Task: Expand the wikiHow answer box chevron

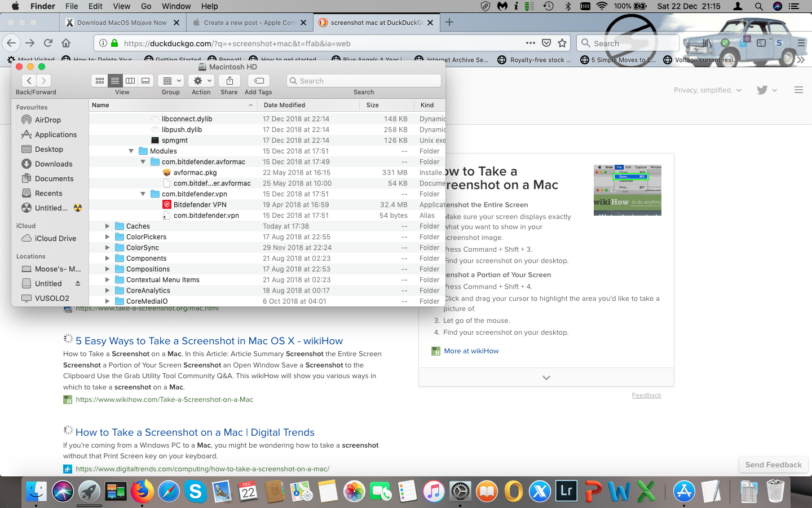Action: click(x=546, y=378)
